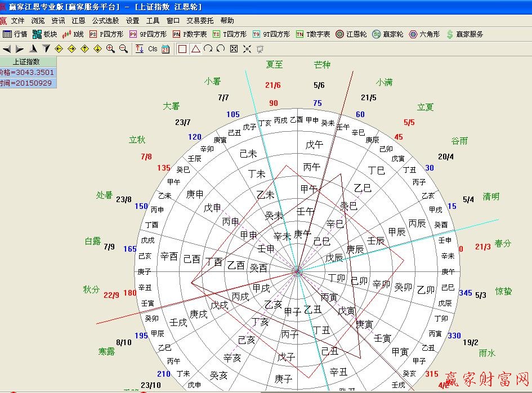Click the zoom in magnifier icon
Screen dimensions: 532x393
click(x=111, y=49)
